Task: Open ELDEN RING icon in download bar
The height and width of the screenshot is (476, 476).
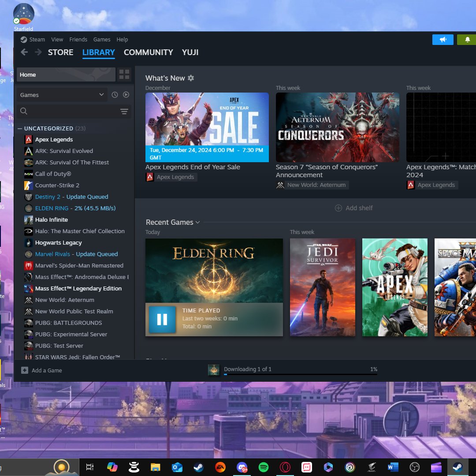Action: (214, 369)
